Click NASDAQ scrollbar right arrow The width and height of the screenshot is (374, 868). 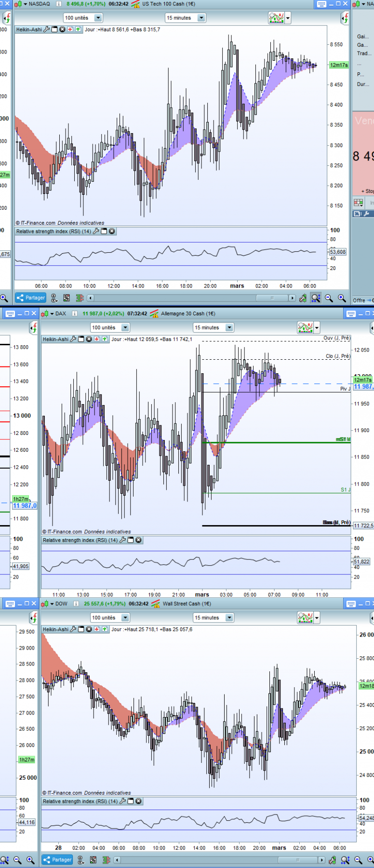pyautogui.click(x=292, y=298)
